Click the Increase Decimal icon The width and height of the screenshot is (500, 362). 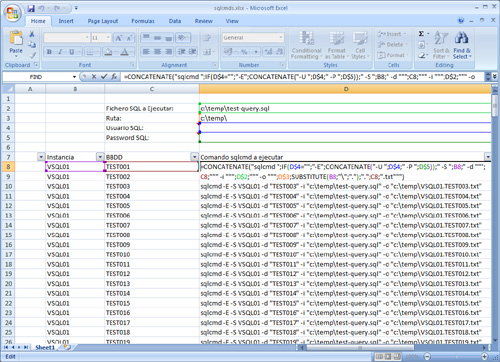pos(268,52)
